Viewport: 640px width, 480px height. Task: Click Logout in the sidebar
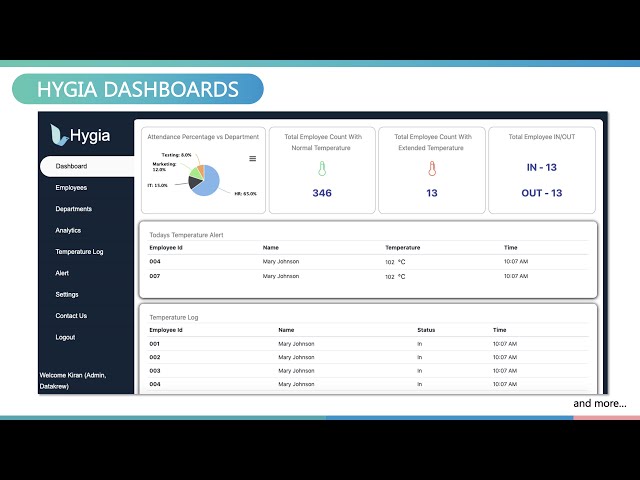pyautogui.click(x=65, y=337)
